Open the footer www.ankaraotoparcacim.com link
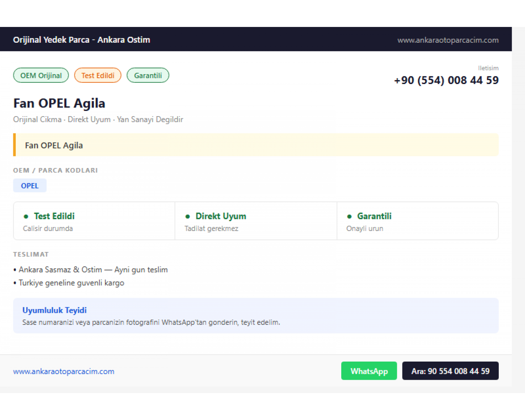Screen dimensions: 525x420 [x=64, y=371]
